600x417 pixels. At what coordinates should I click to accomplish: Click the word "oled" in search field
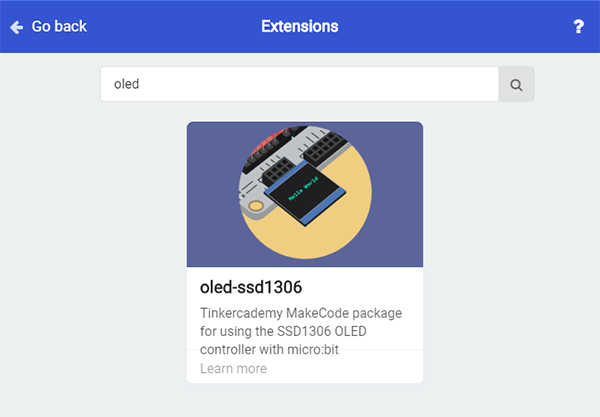click(127, 84)
